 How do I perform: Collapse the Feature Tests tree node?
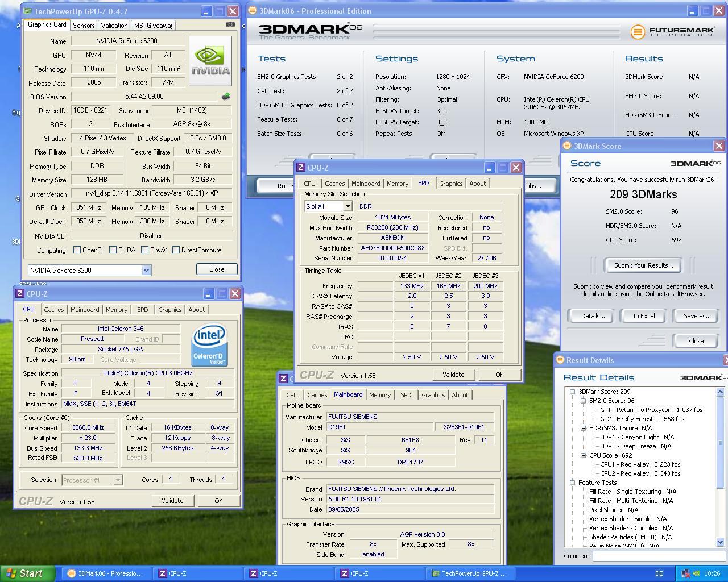tap(572, 483)
